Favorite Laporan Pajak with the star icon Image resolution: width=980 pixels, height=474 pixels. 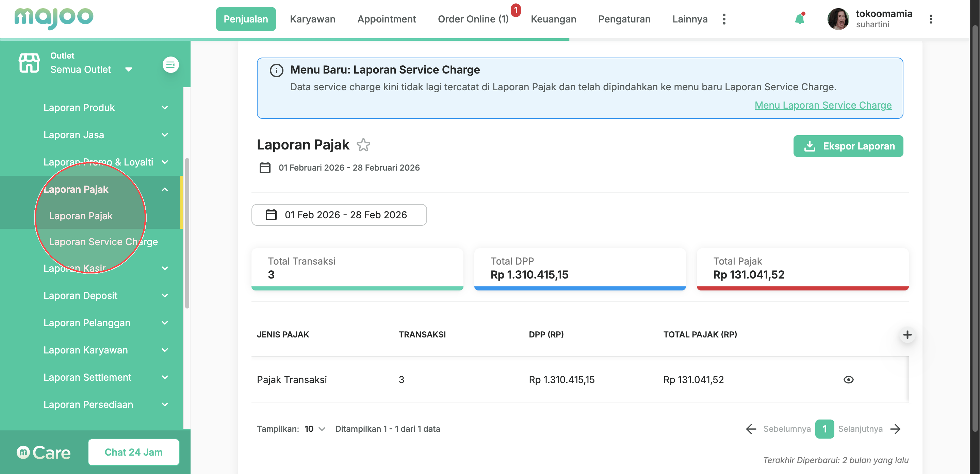pyautogui.click(x=363, y=145)
